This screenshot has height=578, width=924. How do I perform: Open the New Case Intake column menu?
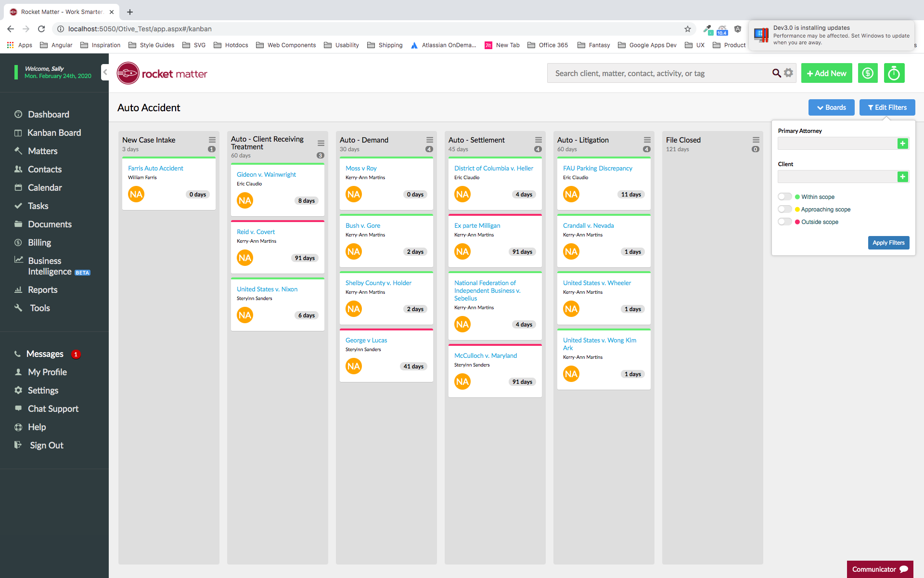pos(212,140)
